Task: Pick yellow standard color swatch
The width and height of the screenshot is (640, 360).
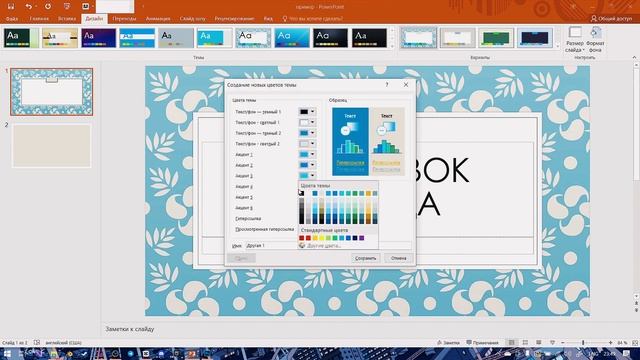Action: [x=322, y=238]
